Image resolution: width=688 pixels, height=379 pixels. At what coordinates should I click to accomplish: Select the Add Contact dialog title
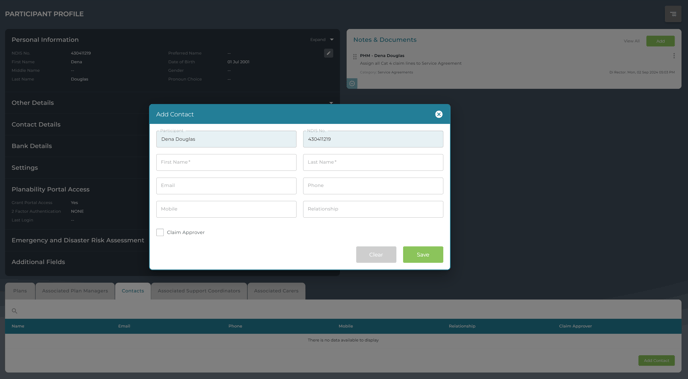[x=175, y=114]
